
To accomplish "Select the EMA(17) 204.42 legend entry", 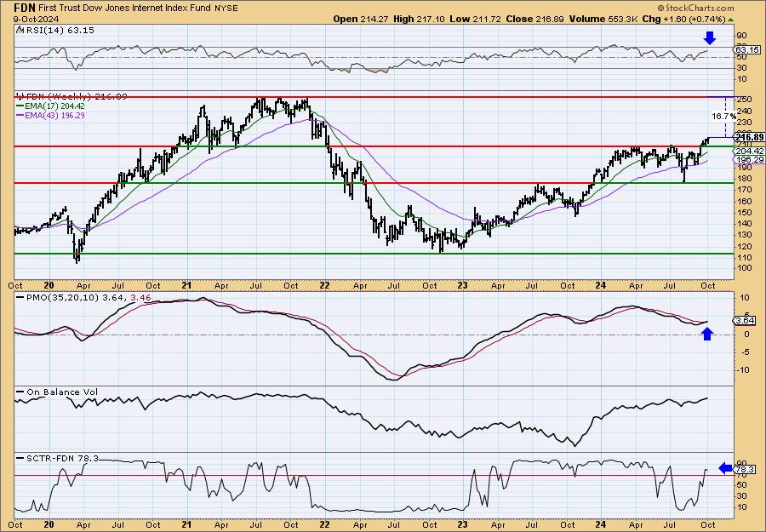I will (x=51, y=106).
